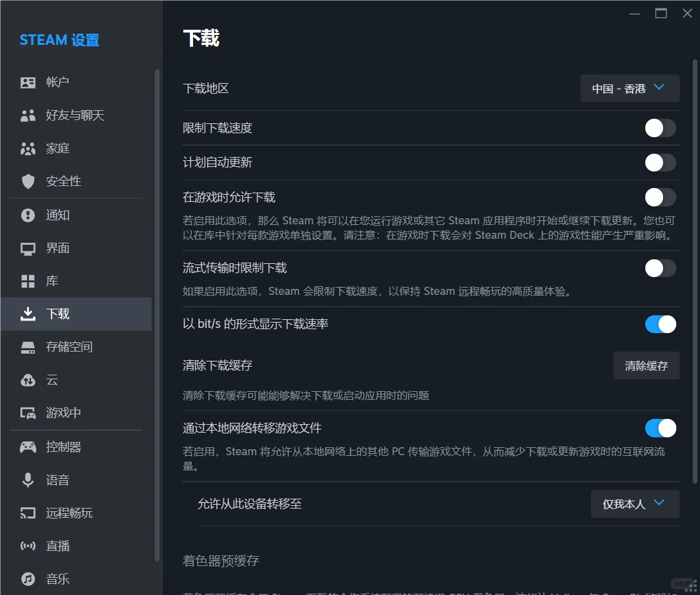Turn on 计划自动更新 switch
Screen dimensions: 700x595
[660, 162]
